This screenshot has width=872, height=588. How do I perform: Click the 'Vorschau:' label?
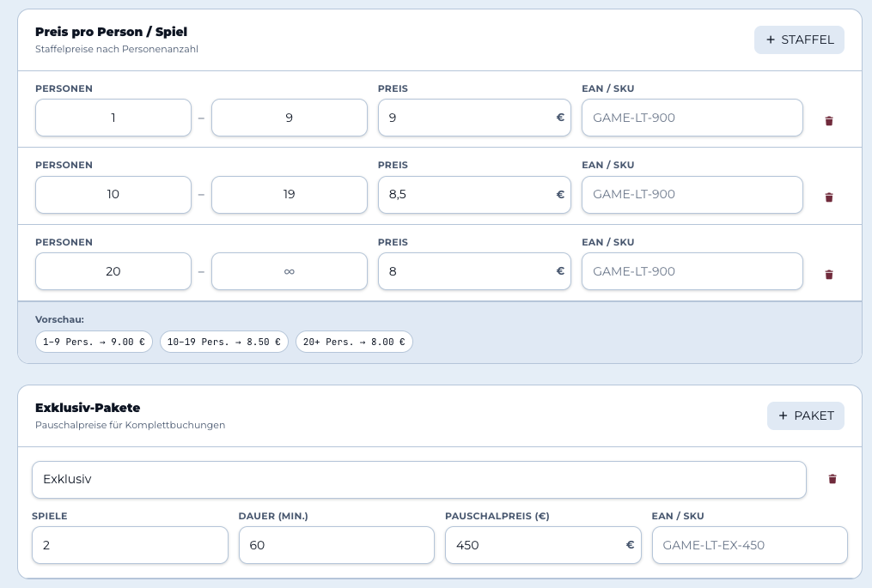[59, 319]
